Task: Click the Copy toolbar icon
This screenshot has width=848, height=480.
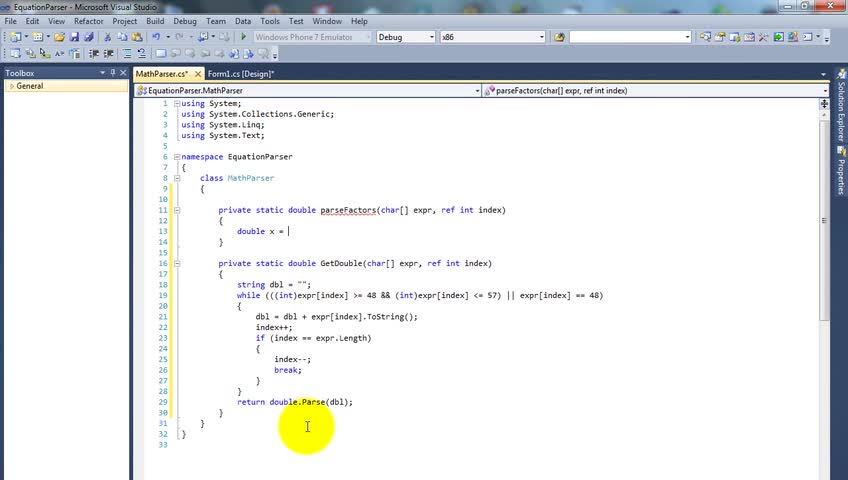Action: pyautogui.click(x=122, y=37)
